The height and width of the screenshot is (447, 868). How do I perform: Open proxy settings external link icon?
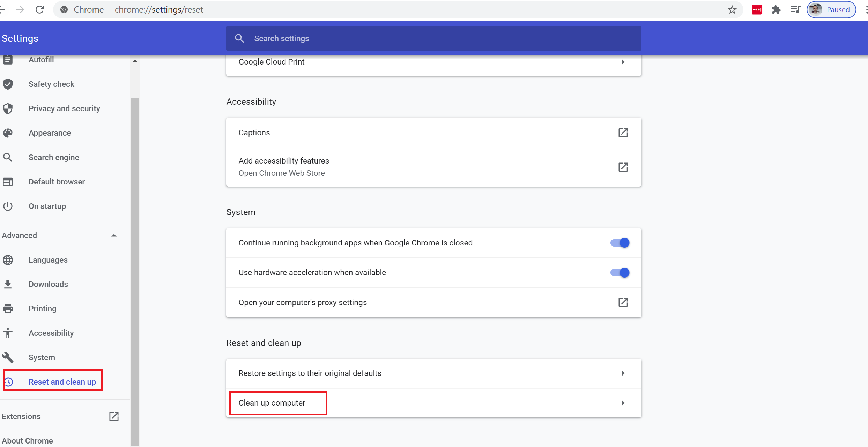[x=623, y=302]
